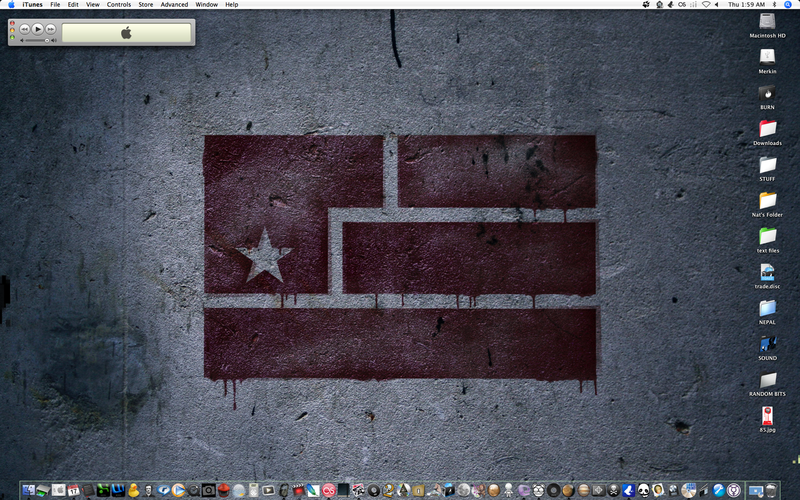Open the purple female symbol app in dock
Screen dimensions: 800x500
point(734,490)
